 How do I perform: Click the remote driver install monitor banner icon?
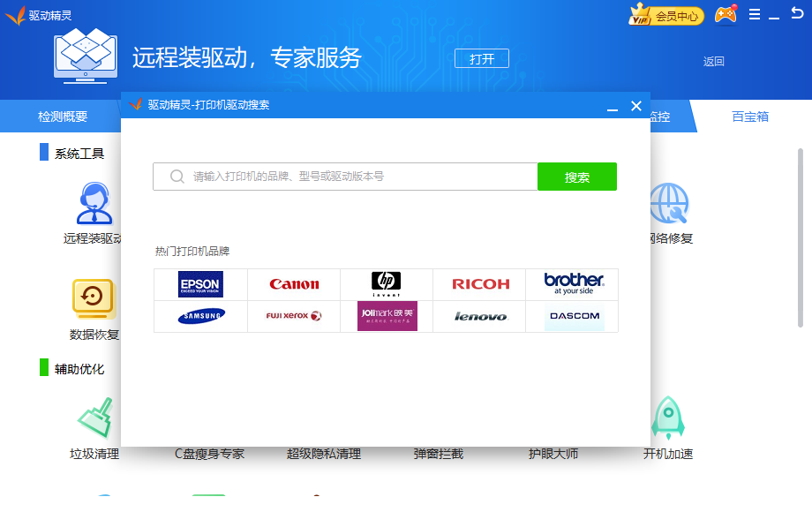[86, 56]
